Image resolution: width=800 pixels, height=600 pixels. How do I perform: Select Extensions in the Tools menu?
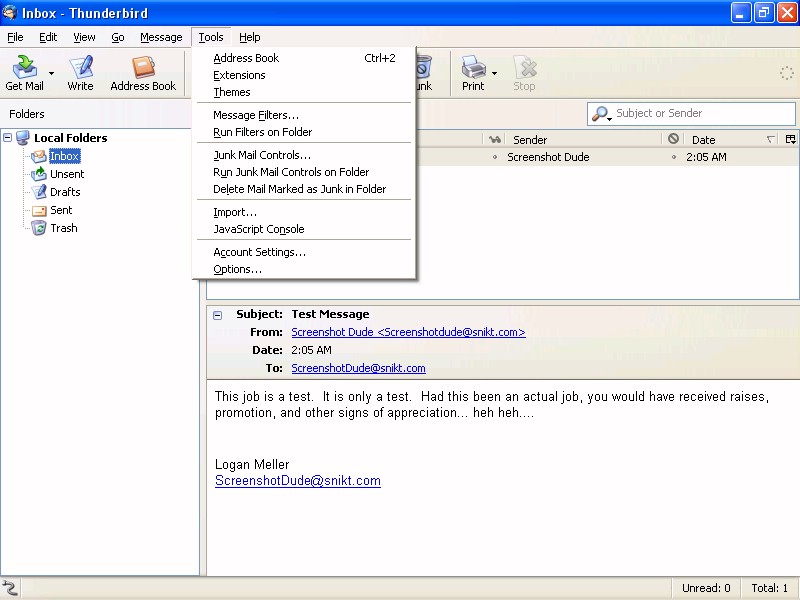click(304, 75)
